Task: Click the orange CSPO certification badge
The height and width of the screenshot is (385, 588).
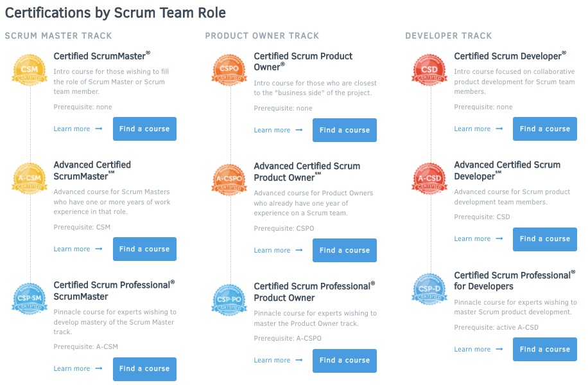Action: (x=229, y=69)
